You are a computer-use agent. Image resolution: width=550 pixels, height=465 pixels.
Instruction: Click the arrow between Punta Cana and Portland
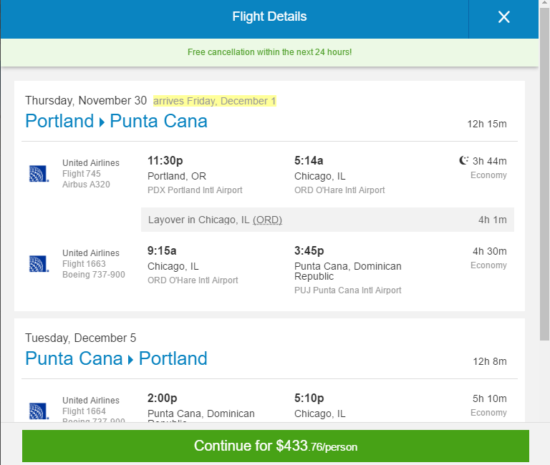coord(130,360)
